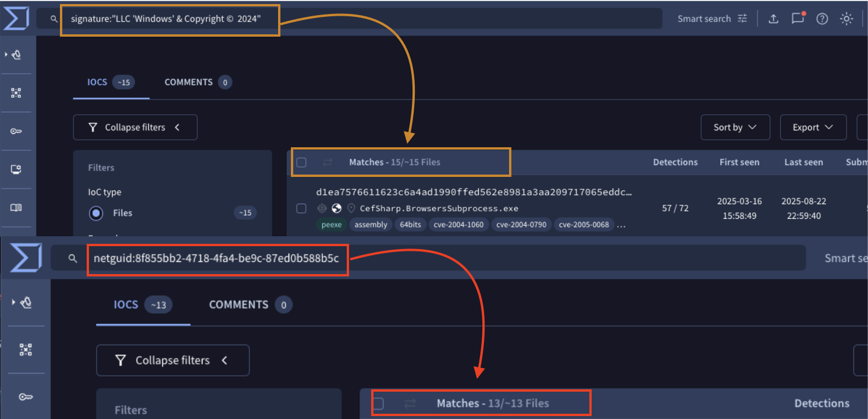Expand the threat hunting sidebar arrow in netguid window
Viewport: 868px width, 419px height.
[13, 302]
